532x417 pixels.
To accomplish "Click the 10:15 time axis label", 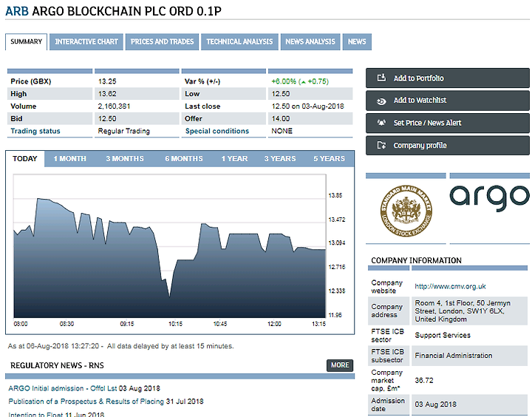I will (175, 324).
